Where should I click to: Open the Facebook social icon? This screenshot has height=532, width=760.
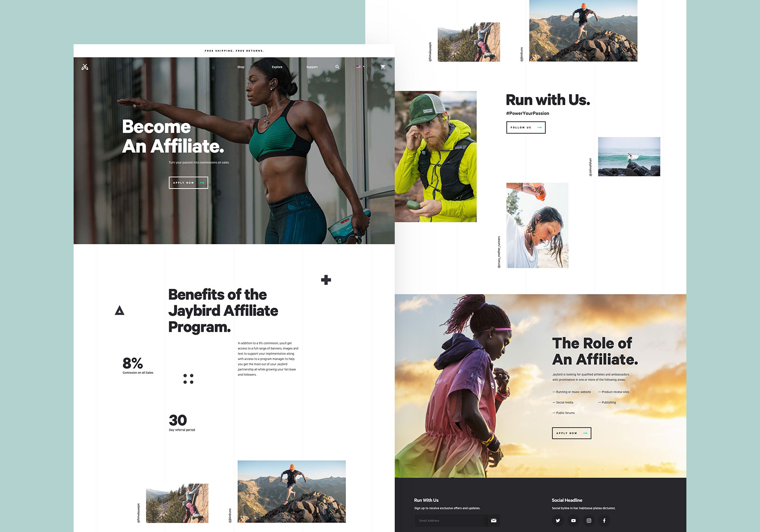pos(604,521)
